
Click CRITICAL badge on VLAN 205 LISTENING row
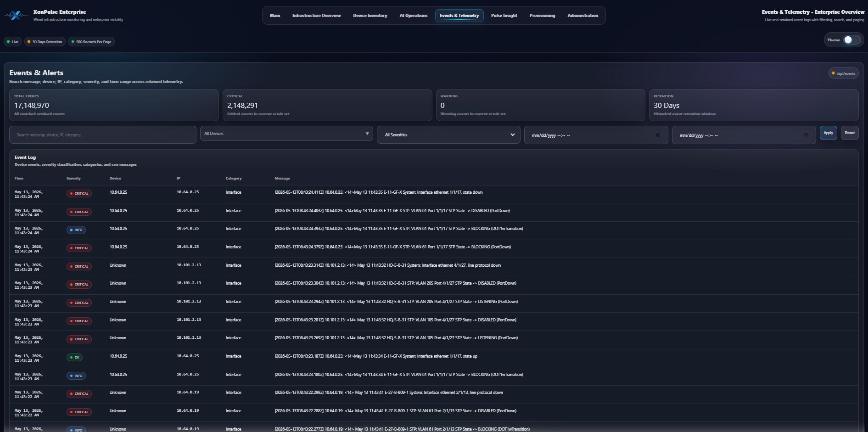[x=79, y=303]
